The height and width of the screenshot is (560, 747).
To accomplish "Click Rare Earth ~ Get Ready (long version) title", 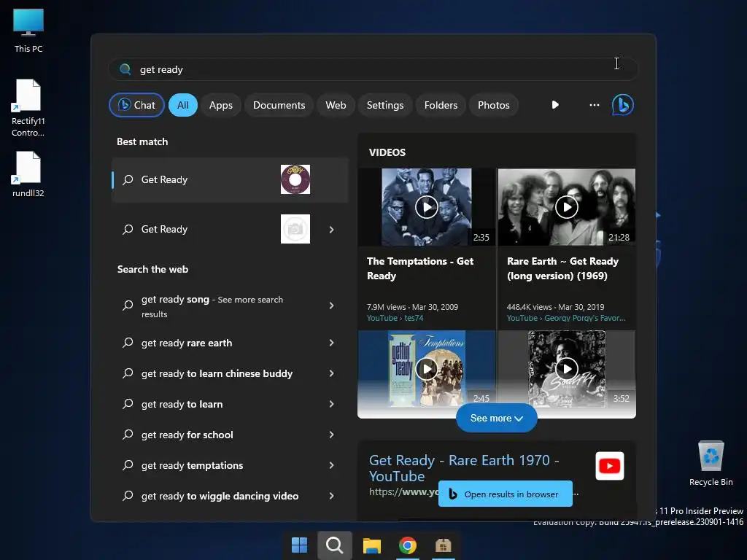I will coord(562,268).
